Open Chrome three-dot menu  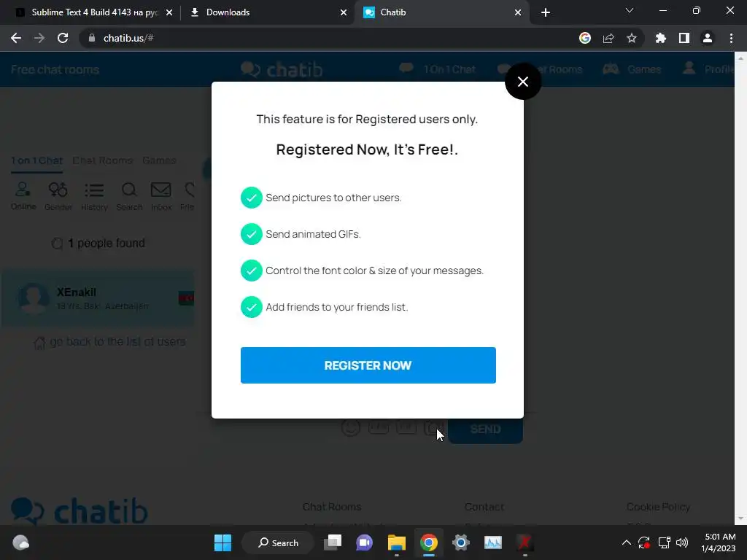coord(731,38)
